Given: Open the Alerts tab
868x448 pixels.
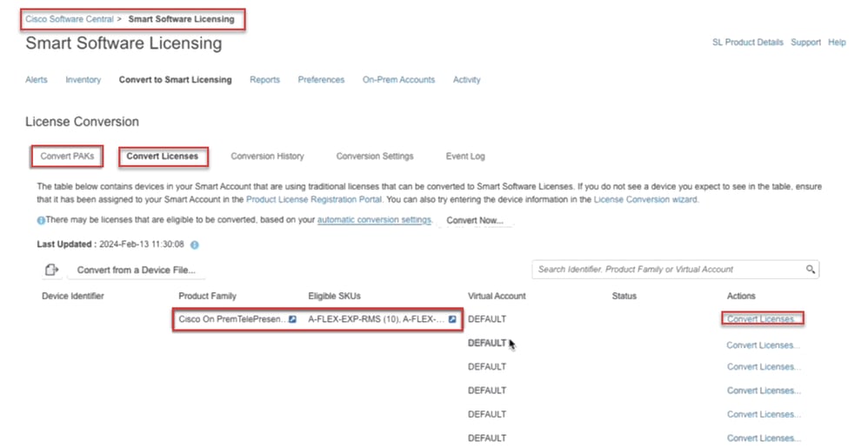Looking at the screenshot, I should (37, 80).
